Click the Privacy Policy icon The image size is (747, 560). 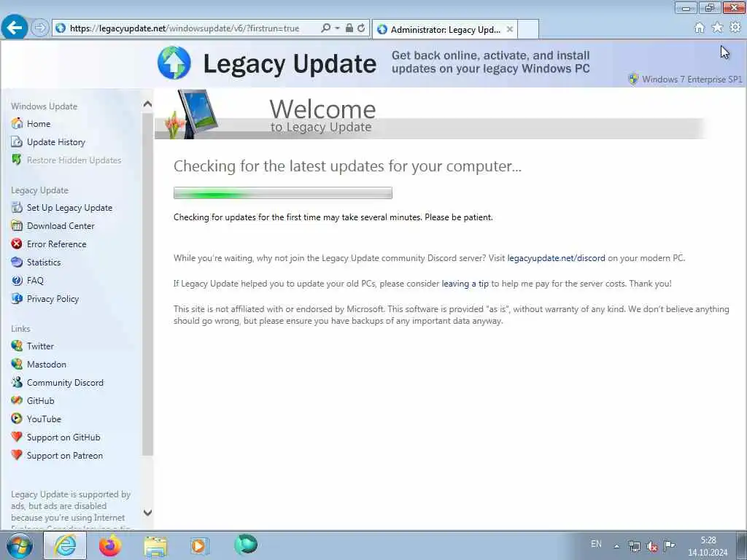(17, 298)
